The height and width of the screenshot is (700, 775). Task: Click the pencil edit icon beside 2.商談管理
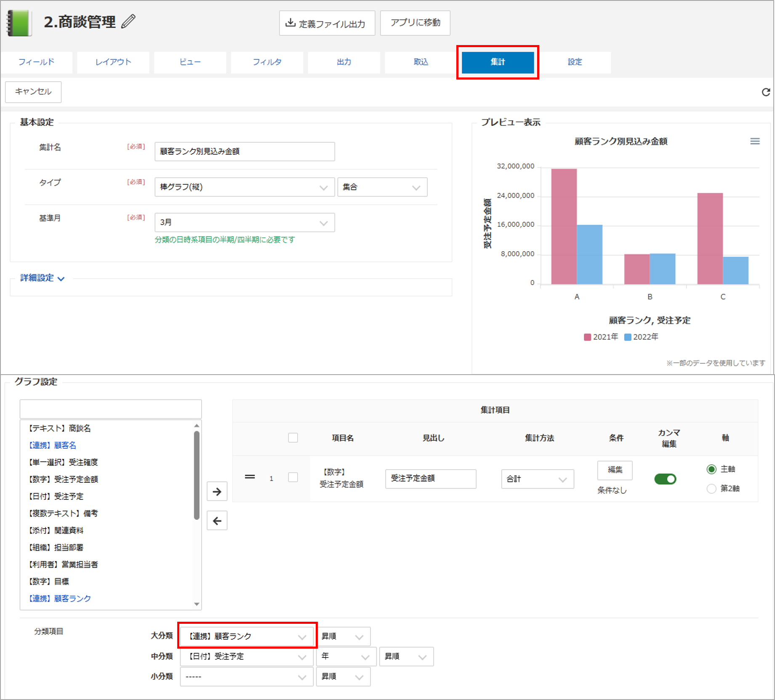(x=128, y=21)
